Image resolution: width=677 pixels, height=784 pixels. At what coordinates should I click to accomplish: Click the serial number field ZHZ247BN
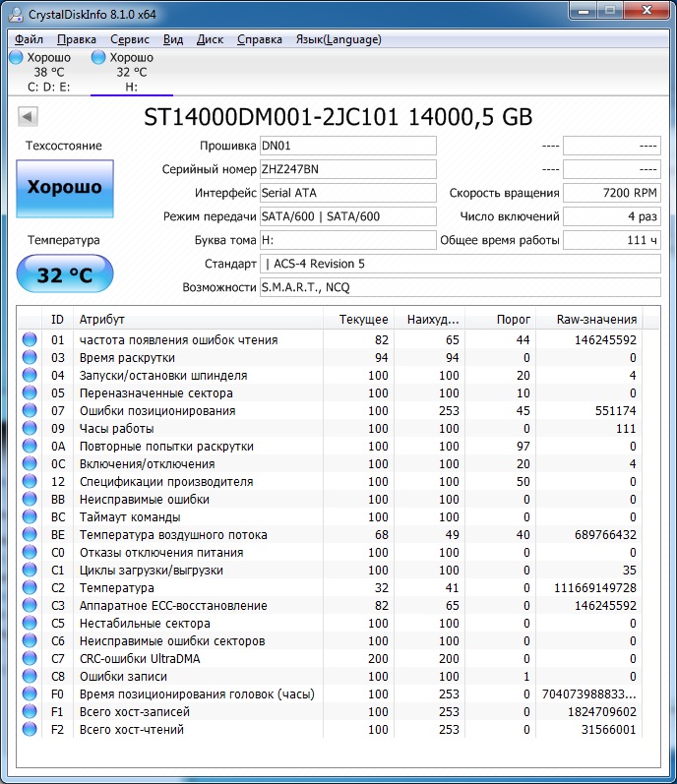click(x=348, y=169)
